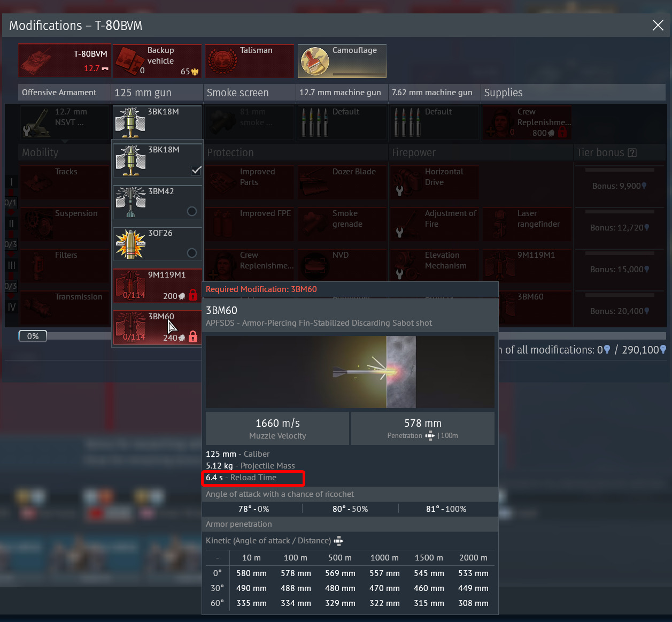This screenshot has height=622, width=672.
Task: Click the locked 3BM60 ammo entry
Action: point(157,327)
